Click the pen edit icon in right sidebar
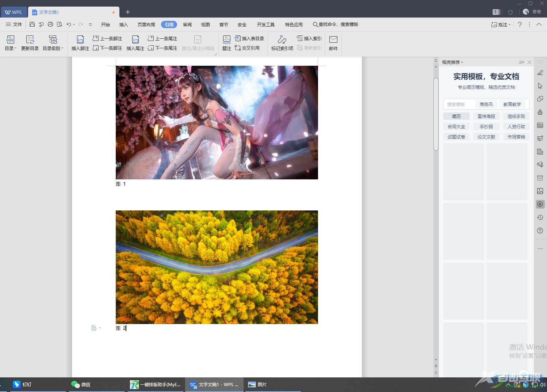 click(540, 73)
